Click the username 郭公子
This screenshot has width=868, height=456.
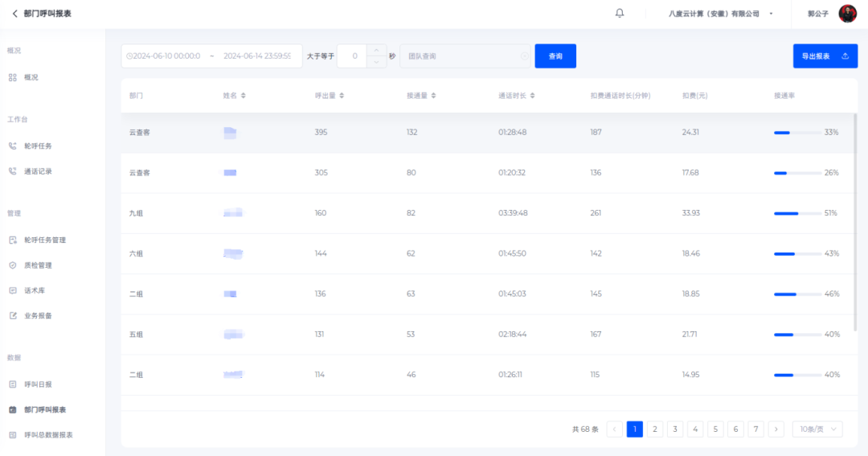point(818,14)
